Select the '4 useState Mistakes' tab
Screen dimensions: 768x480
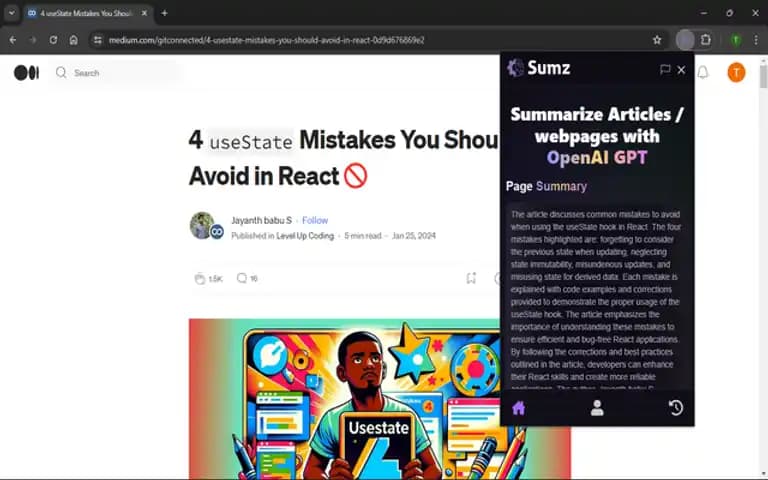(x=86, y=13)
